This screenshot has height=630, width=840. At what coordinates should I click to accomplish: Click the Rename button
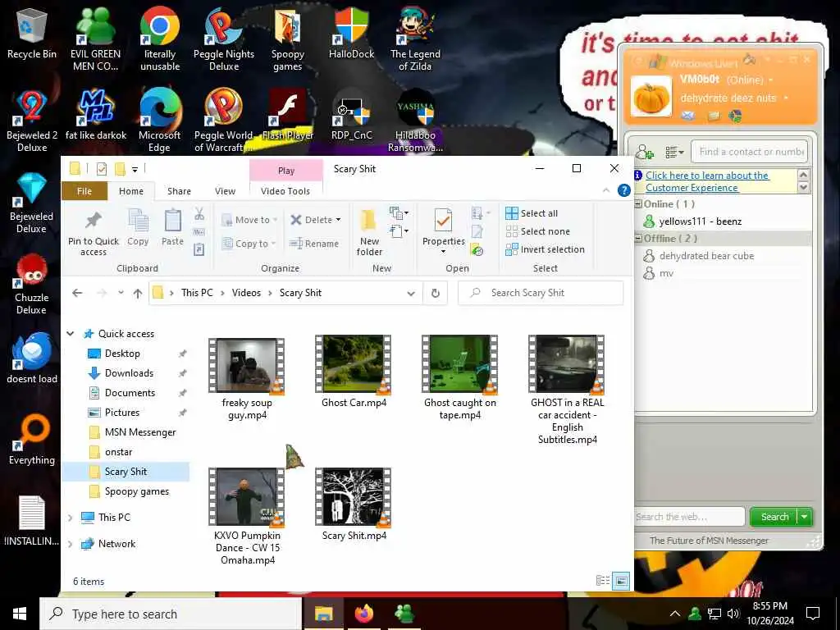click(314, 243)
